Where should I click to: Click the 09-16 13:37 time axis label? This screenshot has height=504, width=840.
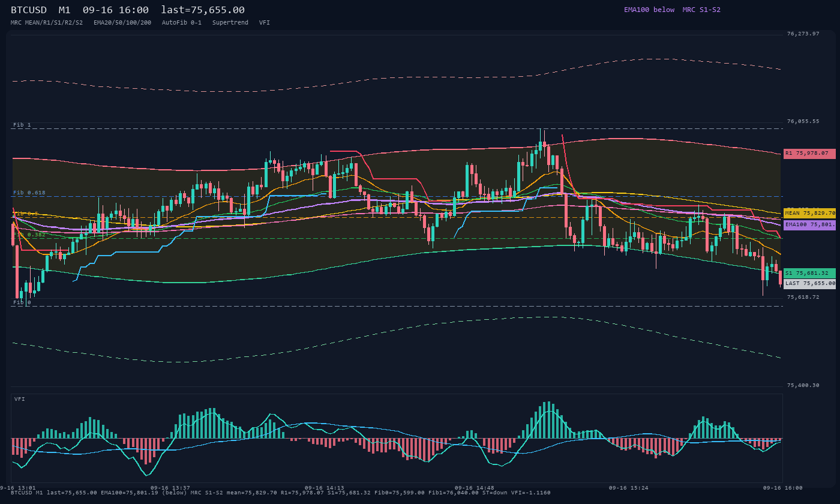[x=170, y=488]
